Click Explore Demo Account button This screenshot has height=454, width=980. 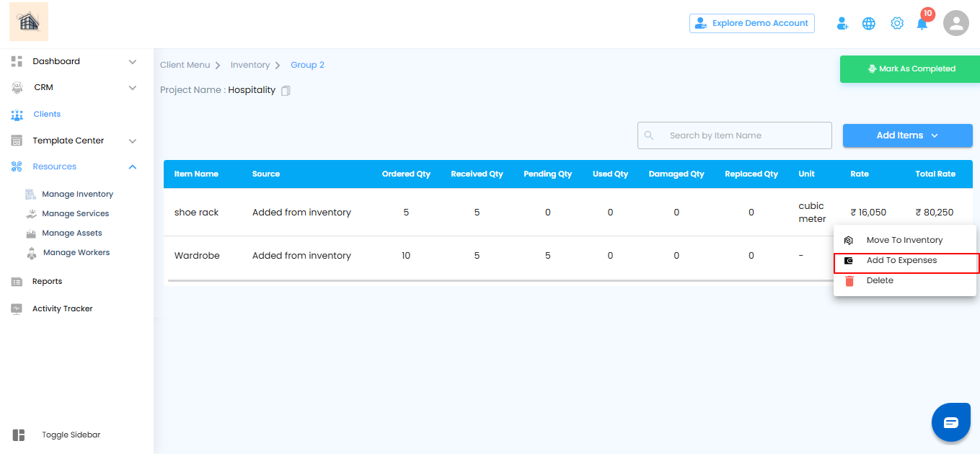tap(752, 23)
